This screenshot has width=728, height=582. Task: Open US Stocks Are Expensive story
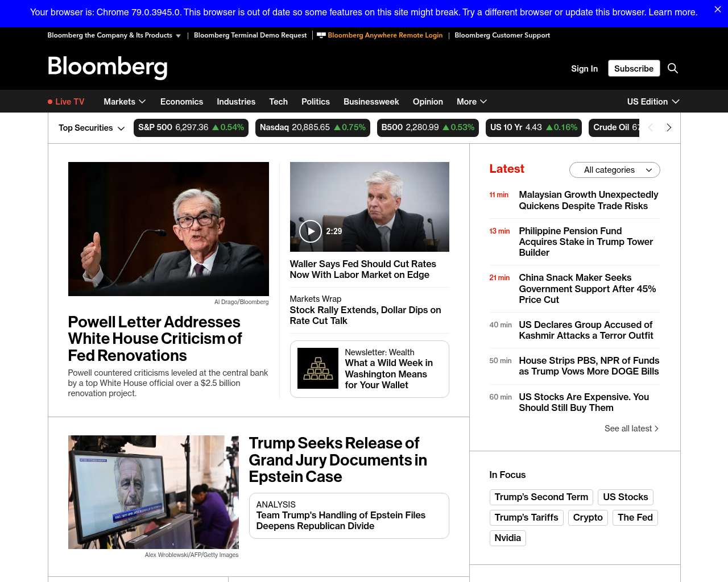click(x=584, y=402)
